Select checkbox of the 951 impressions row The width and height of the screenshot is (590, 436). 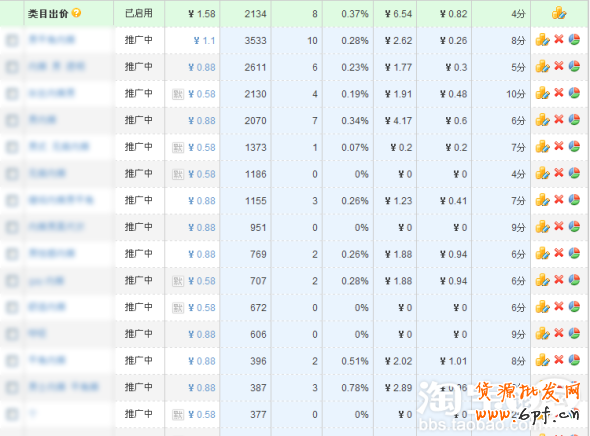[12, 227]
